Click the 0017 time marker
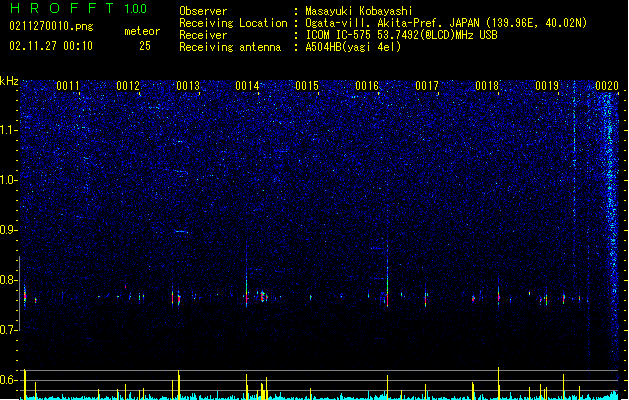 point(427,86)
